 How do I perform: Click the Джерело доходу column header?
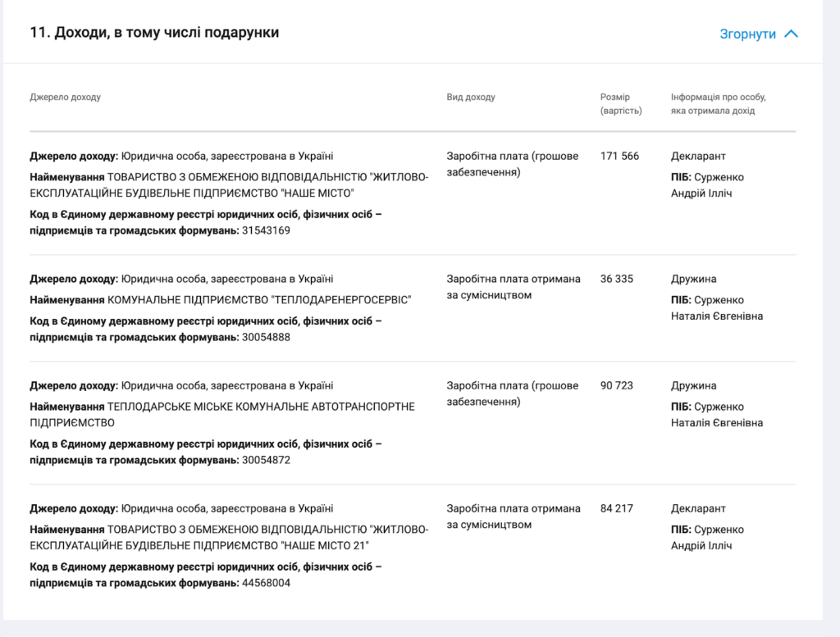pos(66,97)
